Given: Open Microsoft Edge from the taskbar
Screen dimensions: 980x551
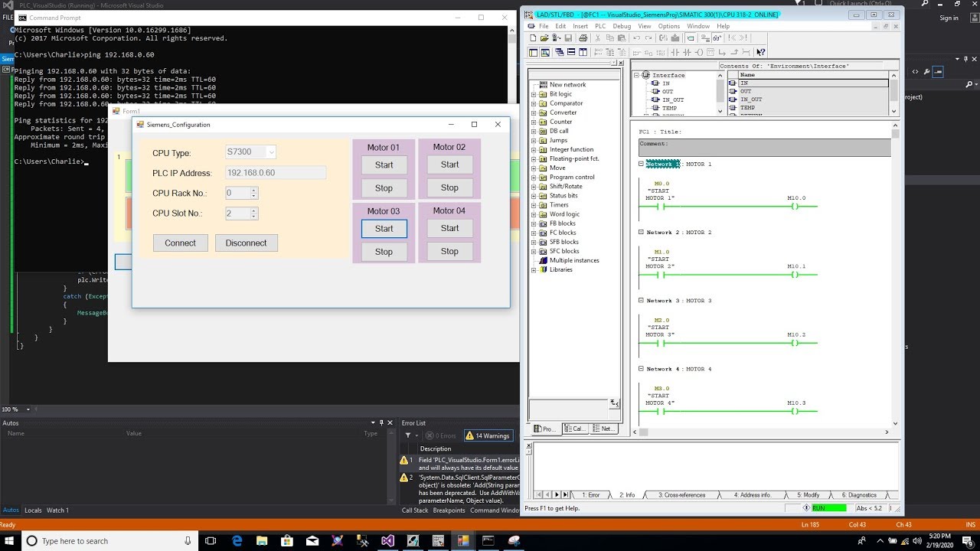Looking at the screenshot, I should pos(237,540).
